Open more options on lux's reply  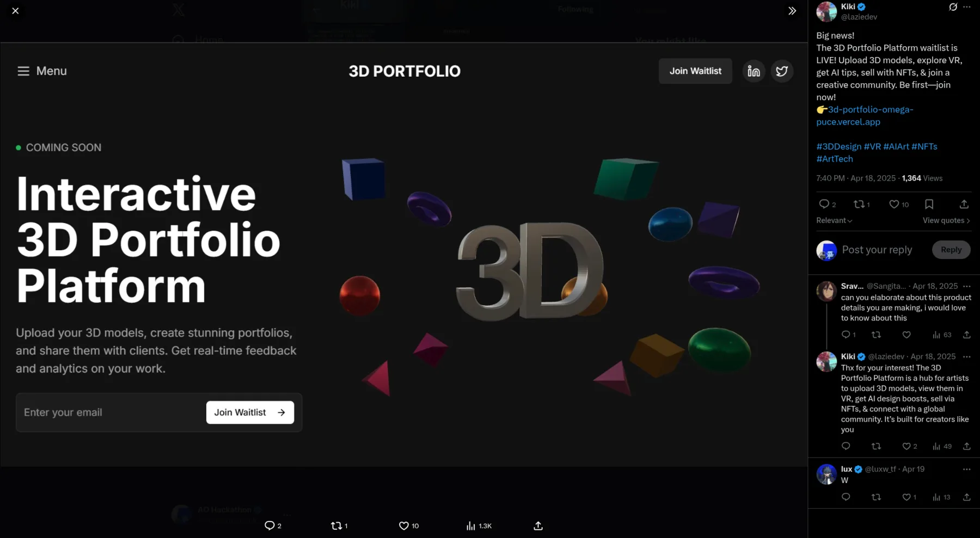[x=967, y=469]
